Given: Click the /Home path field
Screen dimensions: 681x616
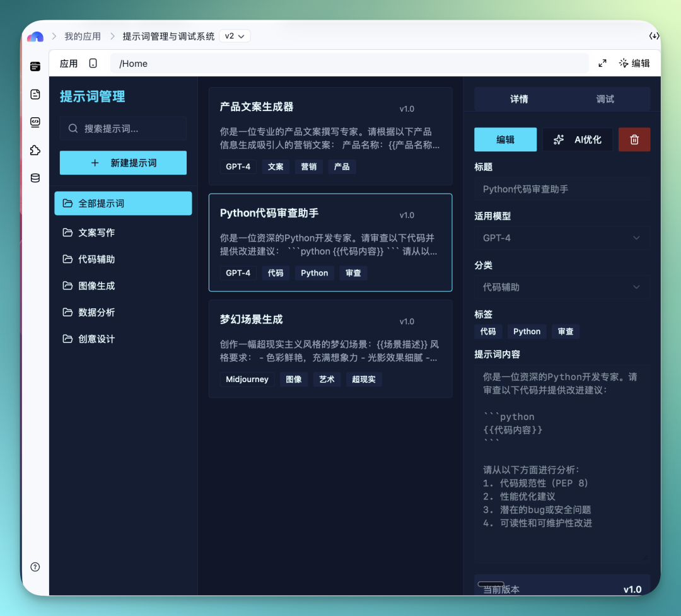Looking at the screenshot, I should [x=349, y=64].
